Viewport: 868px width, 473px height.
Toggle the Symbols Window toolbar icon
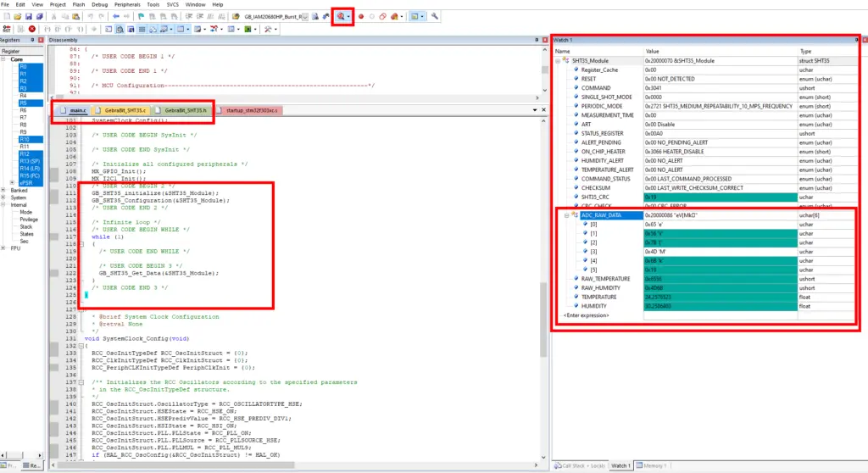pyautogui.click(x=130, y=30)
